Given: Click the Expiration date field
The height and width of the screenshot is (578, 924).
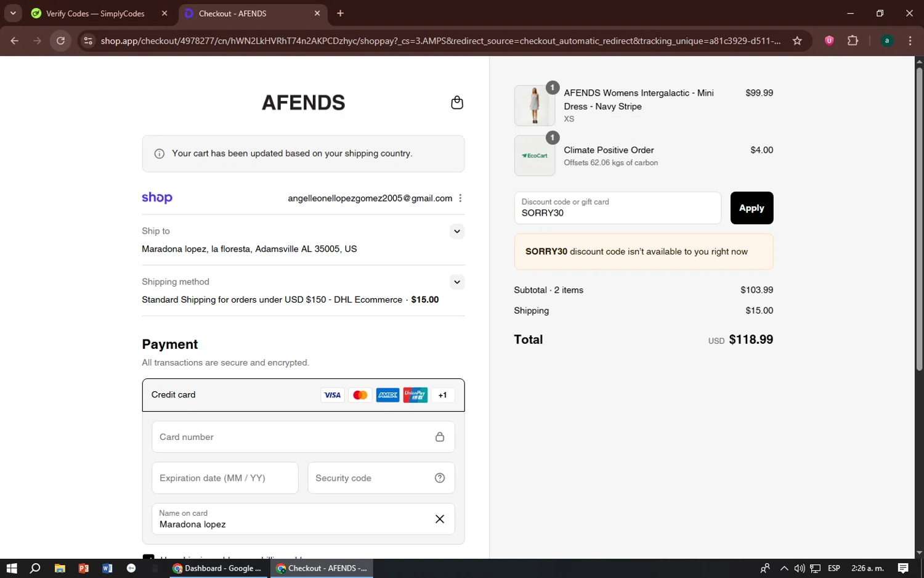Looking at the screenshot, I should click(x=225, y=478).
